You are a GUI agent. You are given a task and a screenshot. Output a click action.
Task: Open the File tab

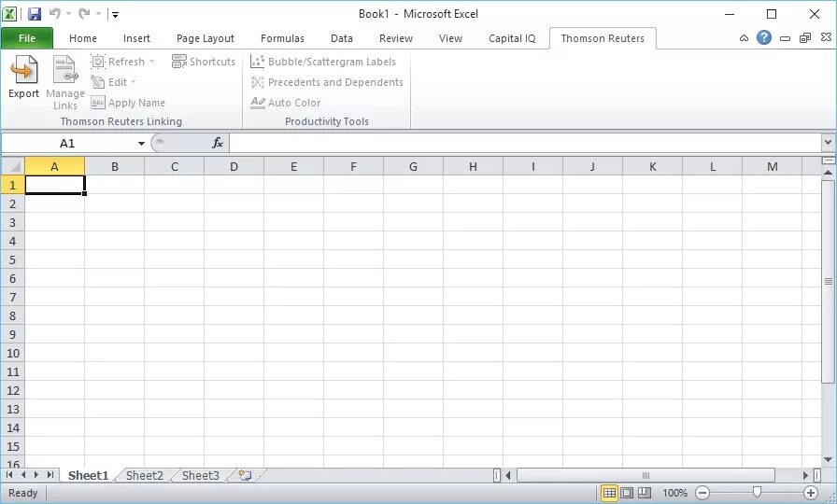(27, 38)
